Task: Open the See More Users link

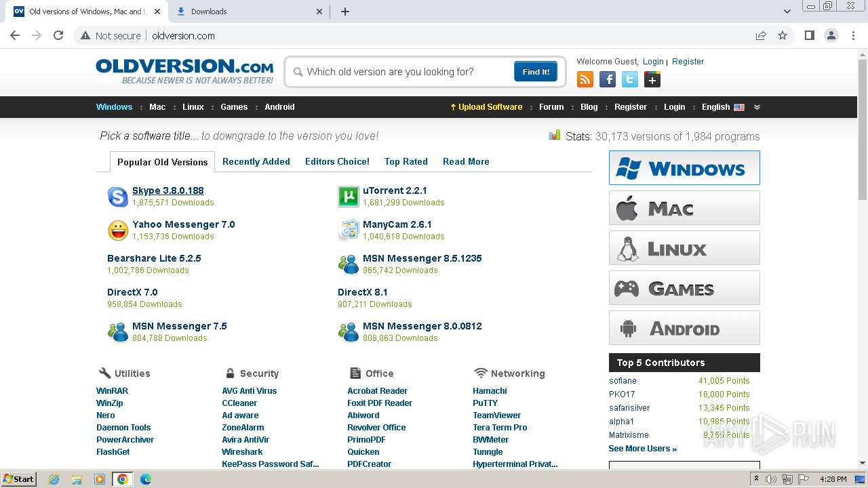Action: [643, 449]
